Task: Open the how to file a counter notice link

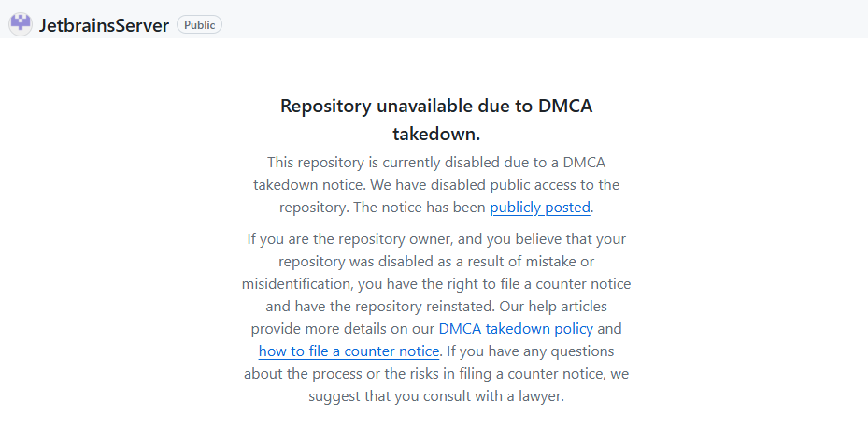Action: click(x=349, y=351)
